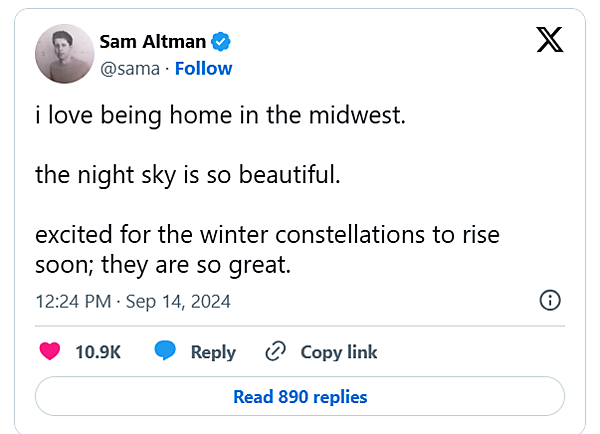This screenshot has height=434, width=600.
Task: Open the Sam Altman display name link
Action: (152, 42)
